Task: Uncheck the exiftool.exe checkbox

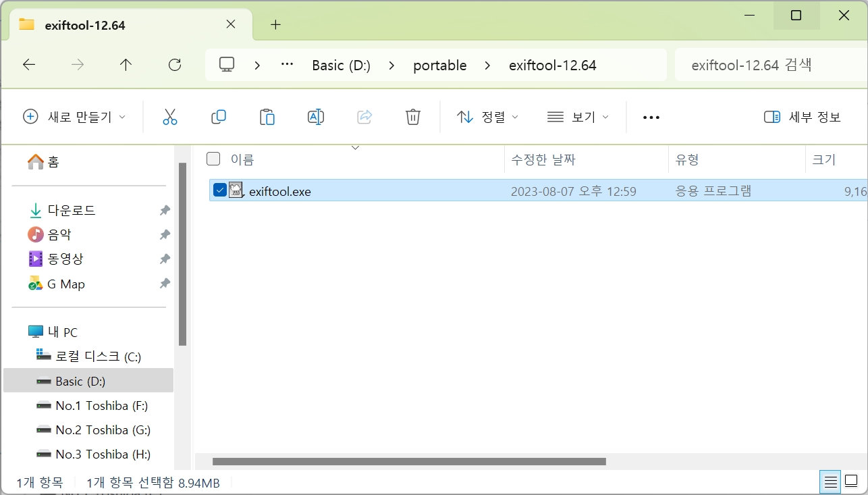Action: (219, 190)
